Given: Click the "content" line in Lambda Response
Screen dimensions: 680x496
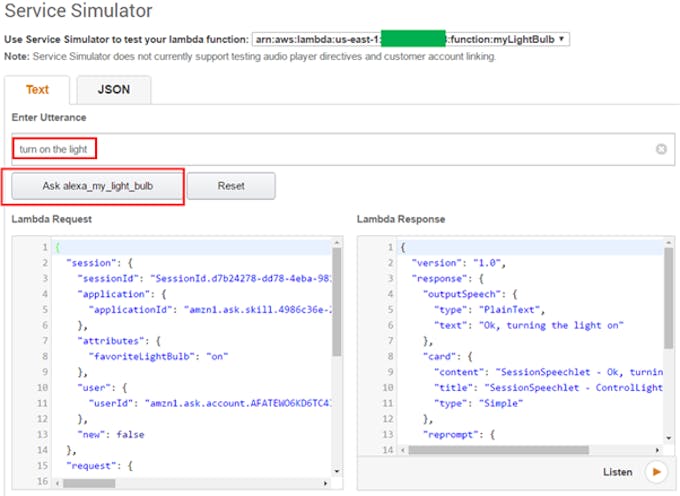Looking at the screenshot, I should click(549, 372).
